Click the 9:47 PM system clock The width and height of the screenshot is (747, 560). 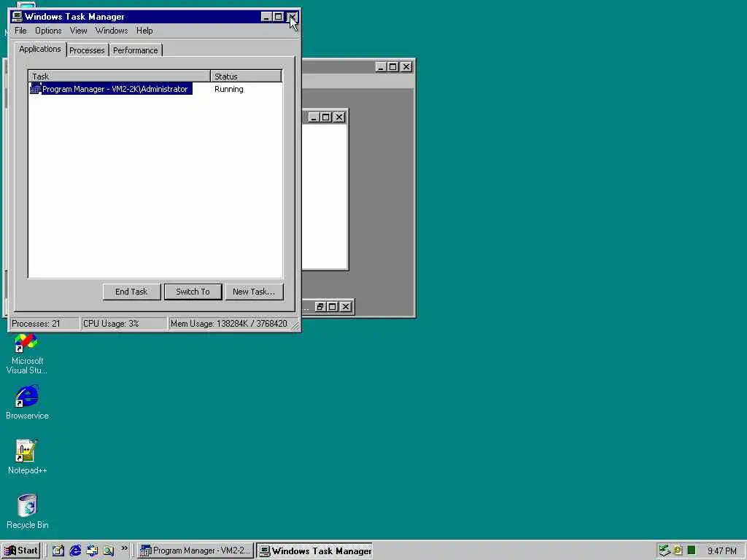[x=721, y=551]
